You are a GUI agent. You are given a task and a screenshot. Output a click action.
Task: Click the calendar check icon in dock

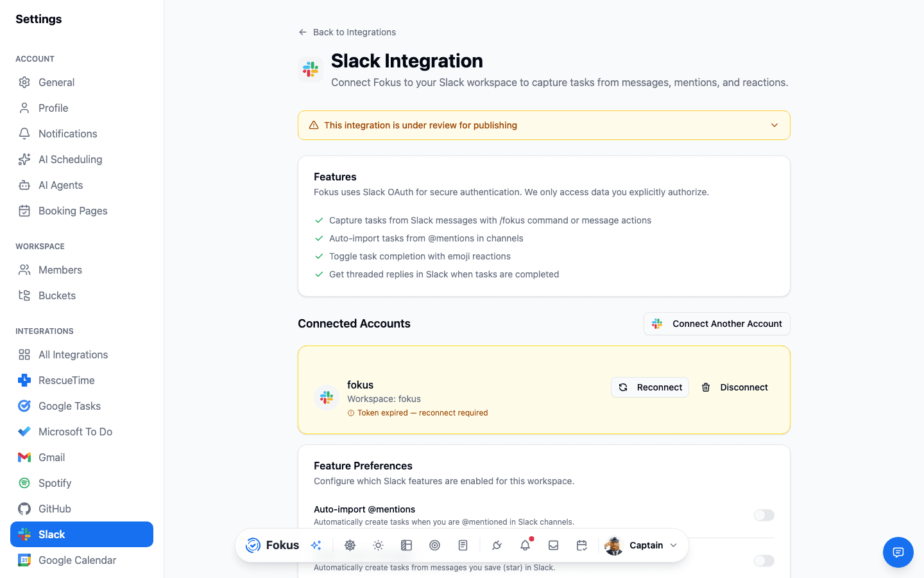pos(581,545)
